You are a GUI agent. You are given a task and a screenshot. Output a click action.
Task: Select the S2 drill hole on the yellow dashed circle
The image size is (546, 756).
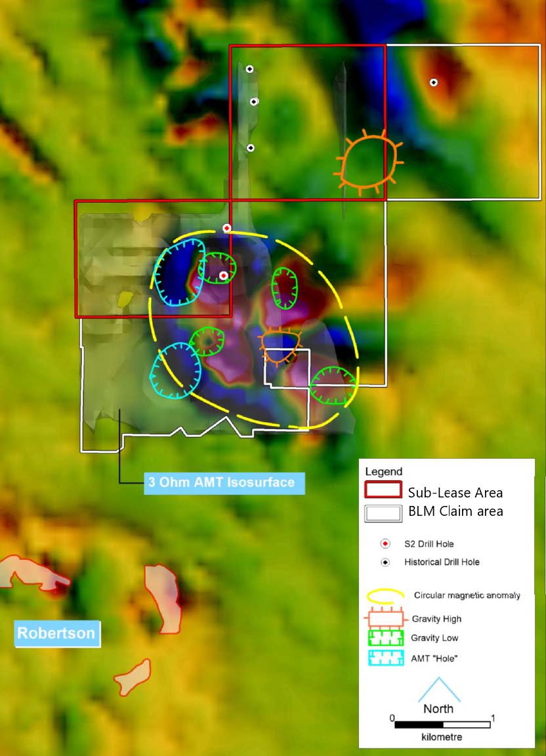click(226, 228)
